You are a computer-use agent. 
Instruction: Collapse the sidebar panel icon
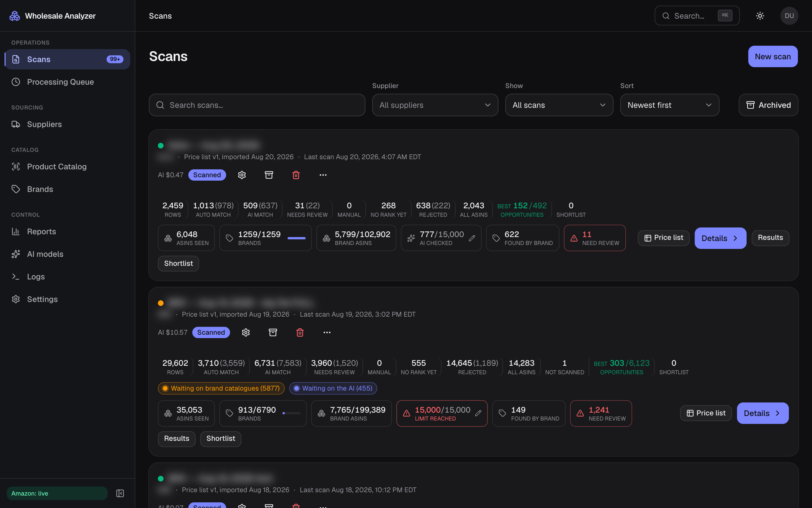pyautogui.click(x=120, y=493)
